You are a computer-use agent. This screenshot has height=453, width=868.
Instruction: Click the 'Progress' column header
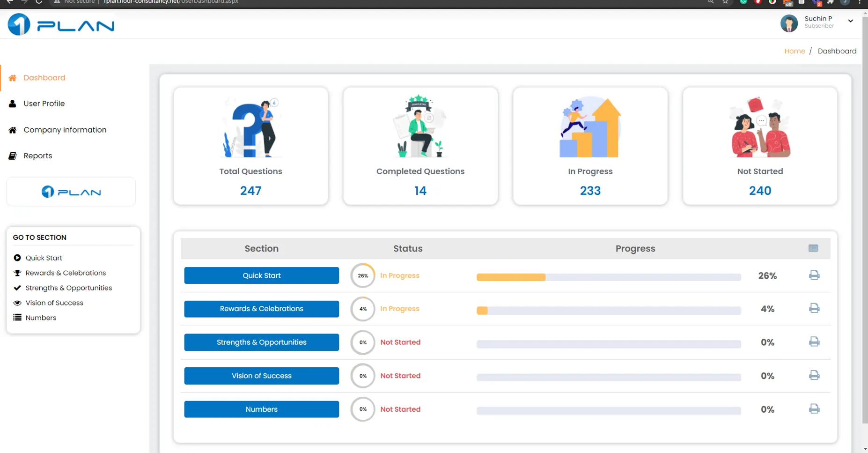tap(635, 249)
